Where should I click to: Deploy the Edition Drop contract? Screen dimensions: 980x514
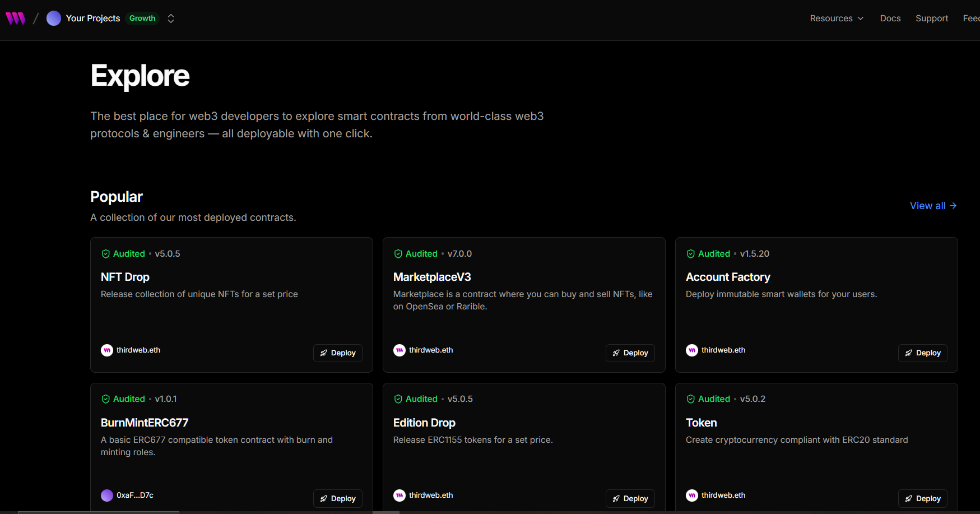(x=630, y=498)
